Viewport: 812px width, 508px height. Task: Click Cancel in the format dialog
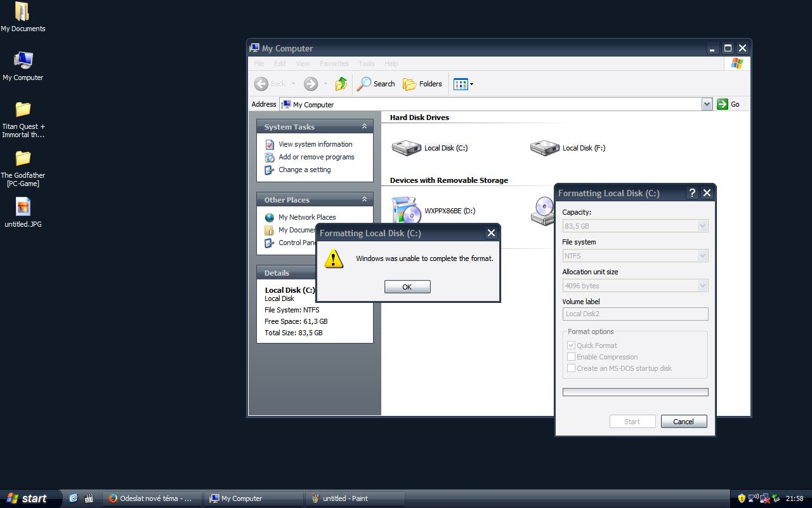pos(683,422)
